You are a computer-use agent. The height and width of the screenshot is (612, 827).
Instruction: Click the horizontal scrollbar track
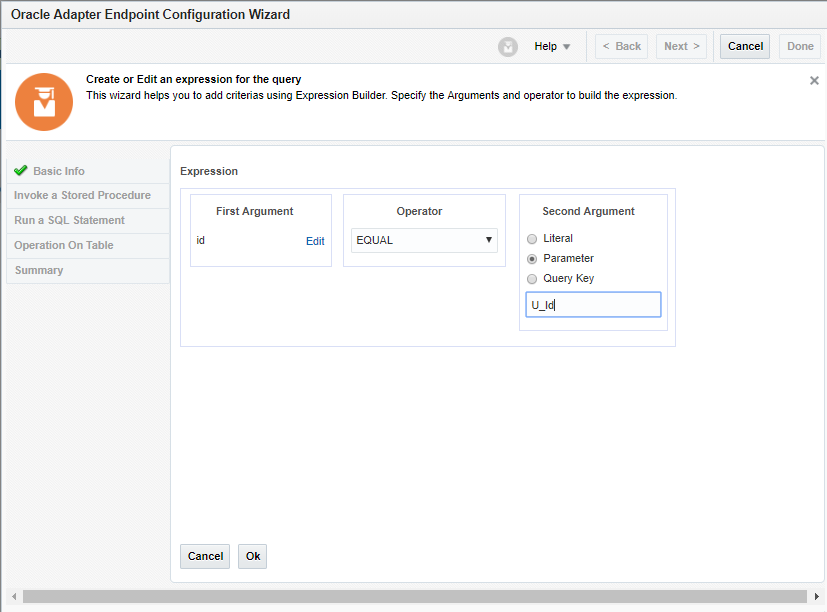pyautogui.click(x=414, y=597)
